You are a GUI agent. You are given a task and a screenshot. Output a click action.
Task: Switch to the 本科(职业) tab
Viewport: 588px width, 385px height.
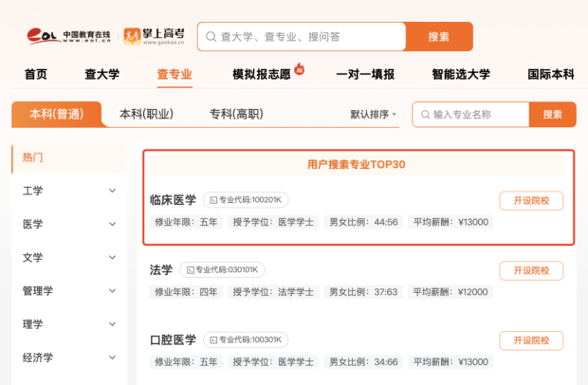[146, 114]
